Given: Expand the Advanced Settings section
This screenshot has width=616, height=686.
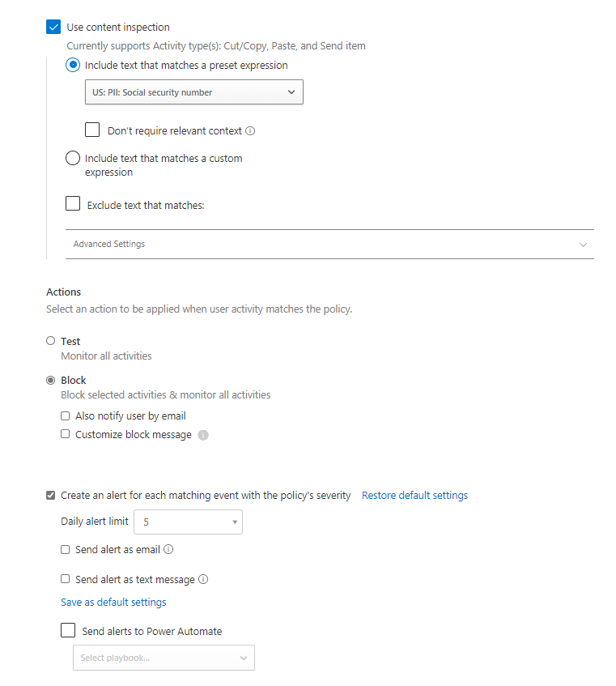Looking at the screenshot, I should coord(329,244).
